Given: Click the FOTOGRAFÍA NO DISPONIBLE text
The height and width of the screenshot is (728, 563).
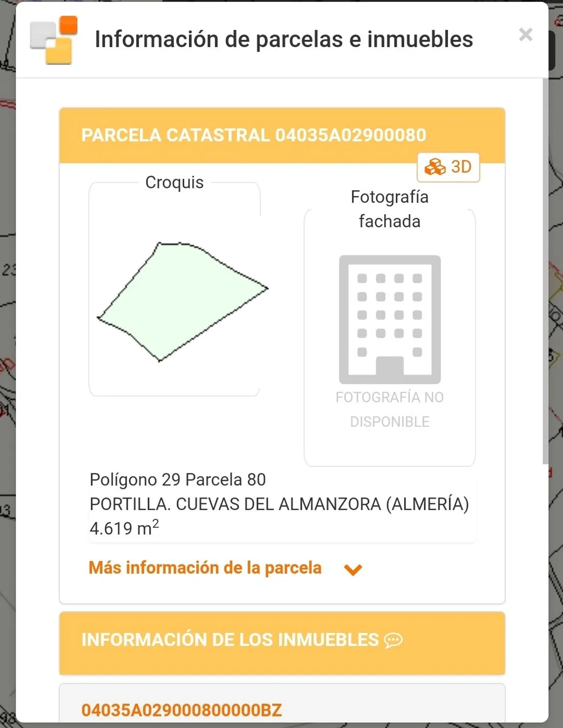Looking at the screenshot, I should pyautogui.click(x=390, y=410).
